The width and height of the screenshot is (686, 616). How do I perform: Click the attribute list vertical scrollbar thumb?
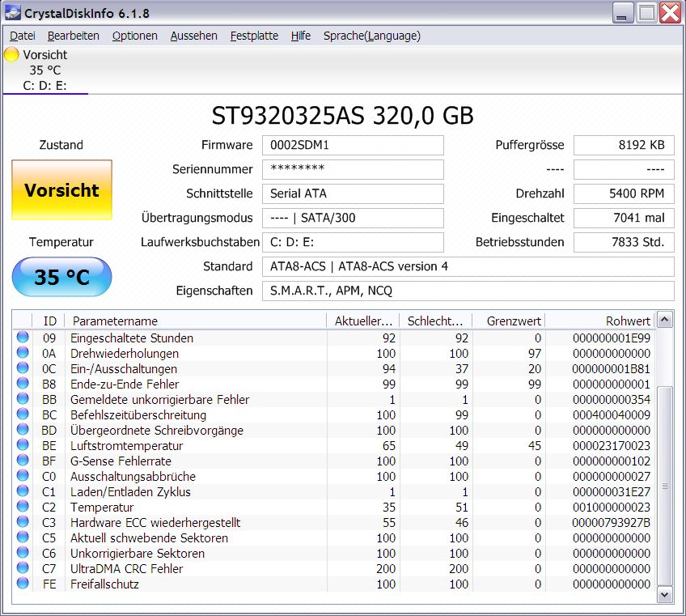click(665, 486)
